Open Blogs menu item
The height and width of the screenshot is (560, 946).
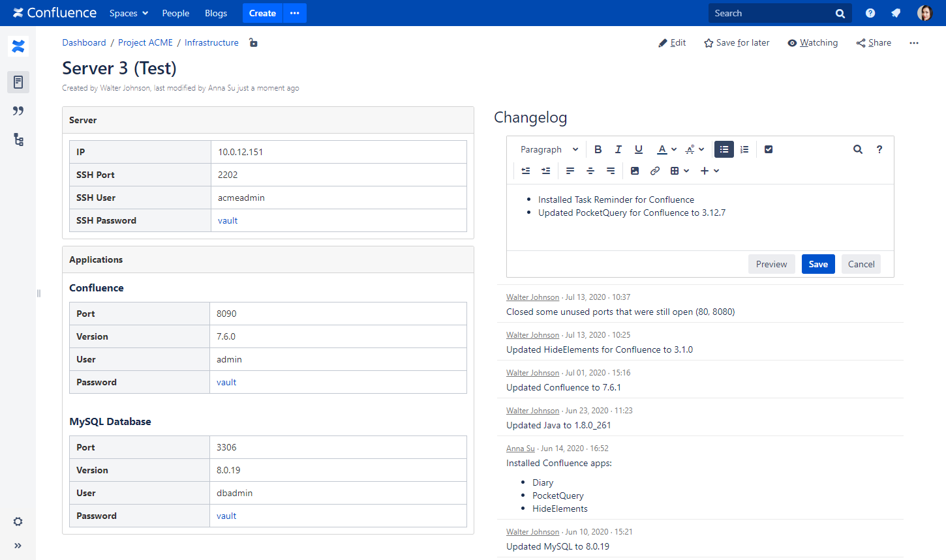(x=216, y=13)
